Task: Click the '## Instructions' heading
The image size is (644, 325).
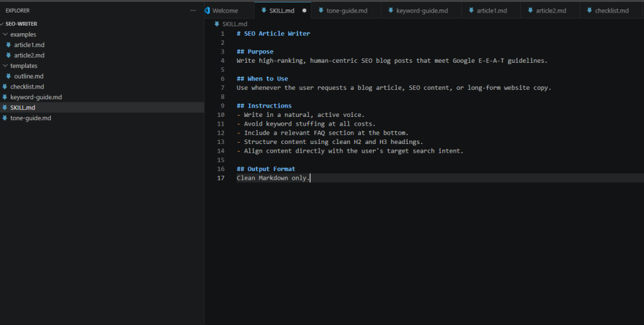Action: coord(264,106)
